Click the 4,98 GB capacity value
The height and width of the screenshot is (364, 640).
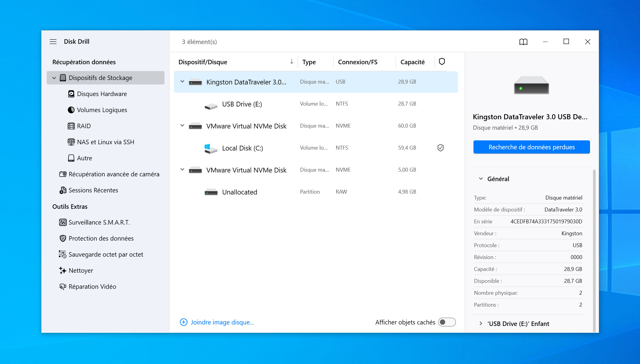pyautogui.click(x=407, y=192)
